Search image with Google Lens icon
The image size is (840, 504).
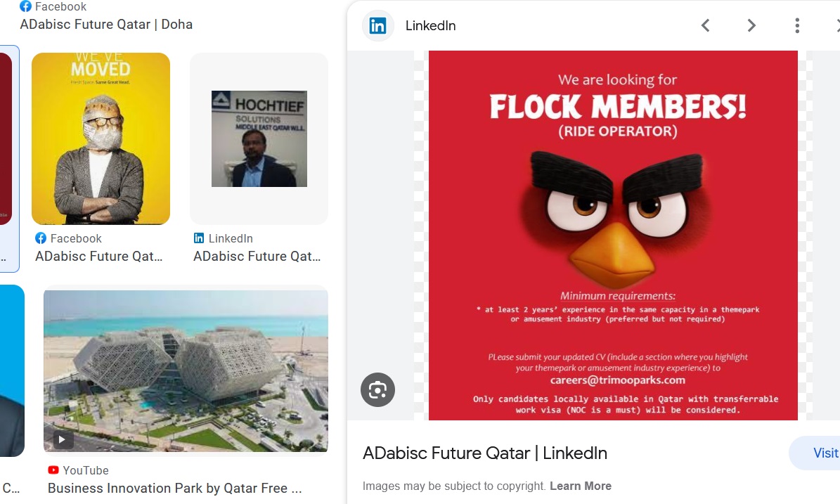(377, 390)
